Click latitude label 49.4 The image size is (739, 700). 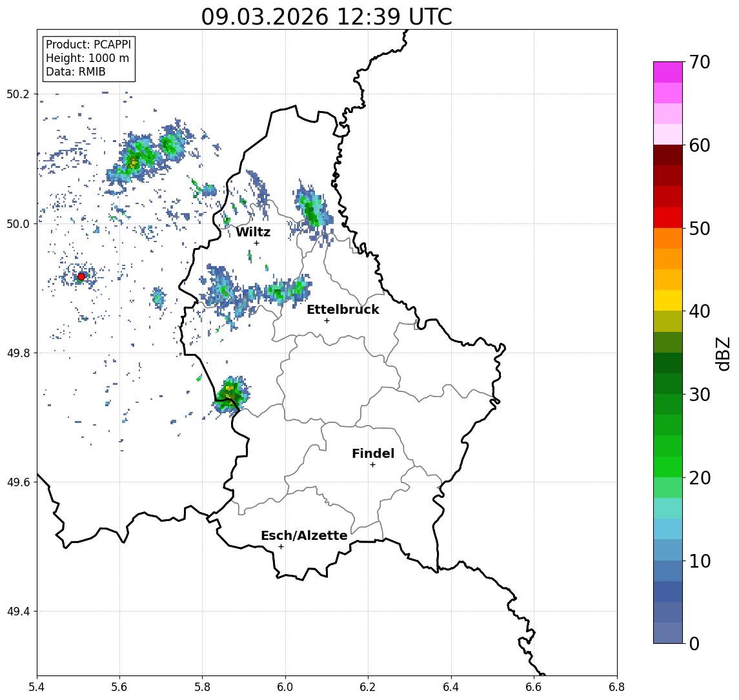[x=17, y=612]
